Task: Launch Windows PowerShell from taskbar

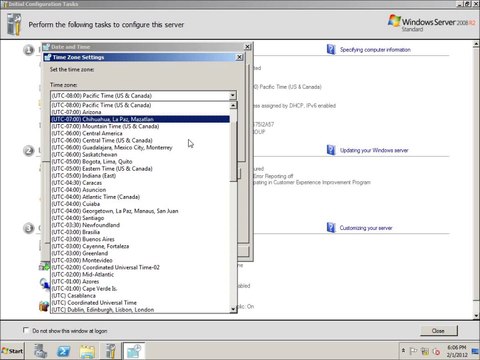Action: 64,351
